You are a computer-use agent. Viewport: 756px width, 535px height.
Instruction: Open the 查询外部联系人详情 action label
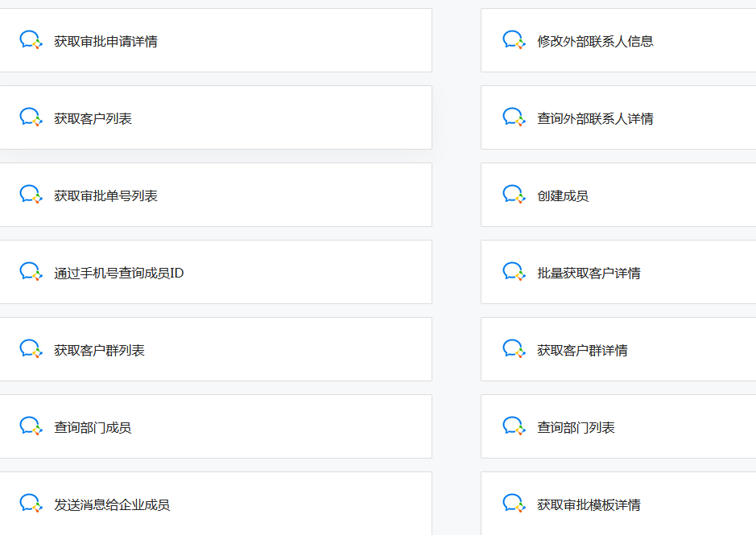[596, 118]
